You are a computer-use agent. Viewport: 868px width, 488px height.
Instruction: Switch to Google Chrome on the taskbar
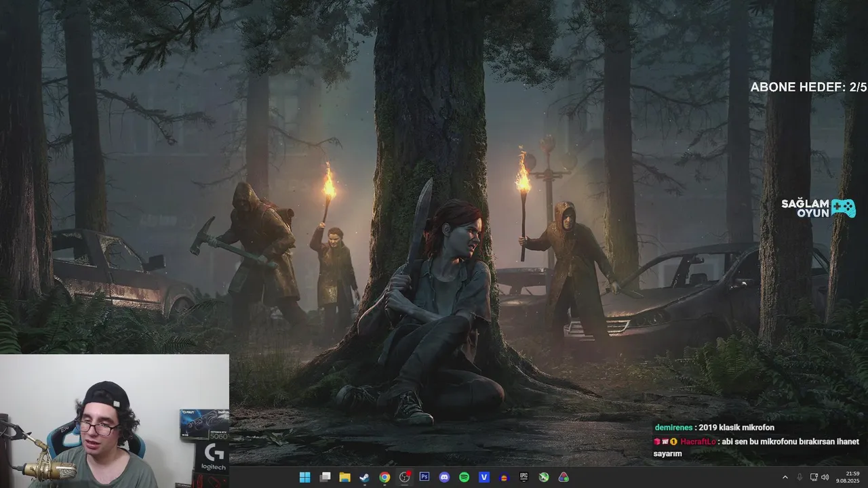click(384, 477)
